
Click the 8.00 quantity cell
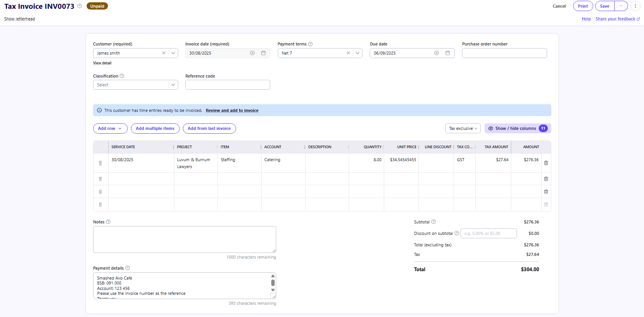pos(366,163)
